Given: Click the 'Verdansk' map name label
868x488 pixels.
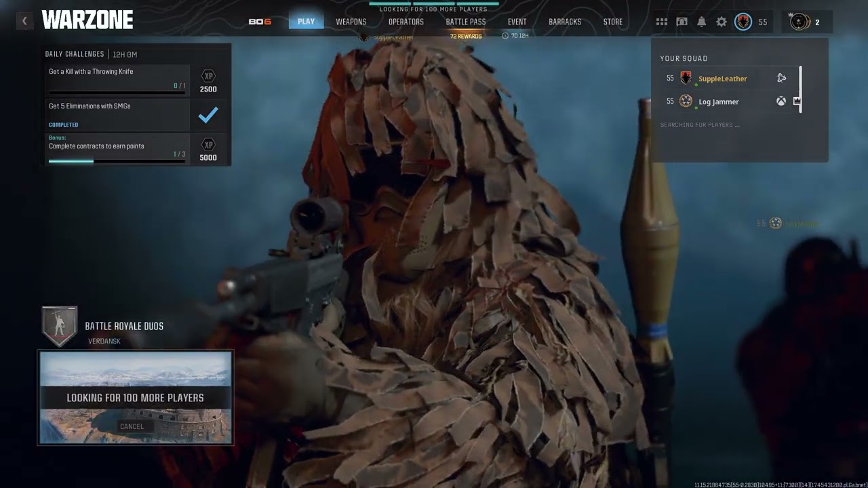Looking at the screenshot, I should pyautogui.click(x=104, y=341).
